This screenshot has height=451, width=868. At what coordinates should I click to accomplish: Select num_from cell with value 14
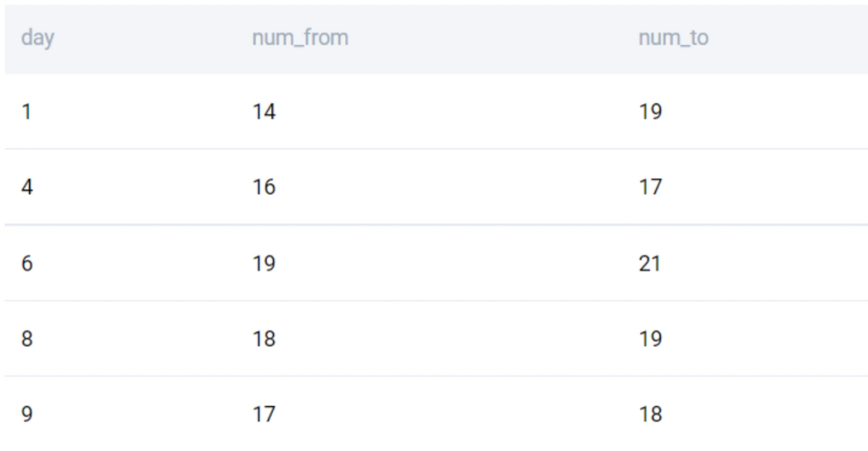(x=264, y=112)
